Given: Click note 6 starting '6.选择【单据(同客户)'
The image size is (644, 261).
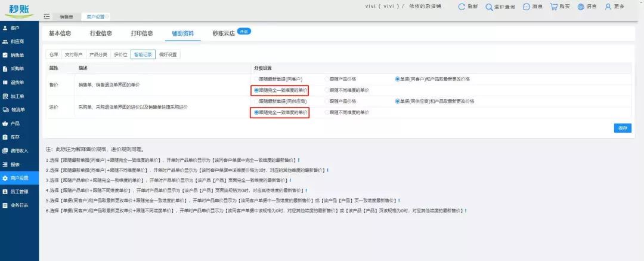Looking at the screenshot, I should (x=256, y=211).
